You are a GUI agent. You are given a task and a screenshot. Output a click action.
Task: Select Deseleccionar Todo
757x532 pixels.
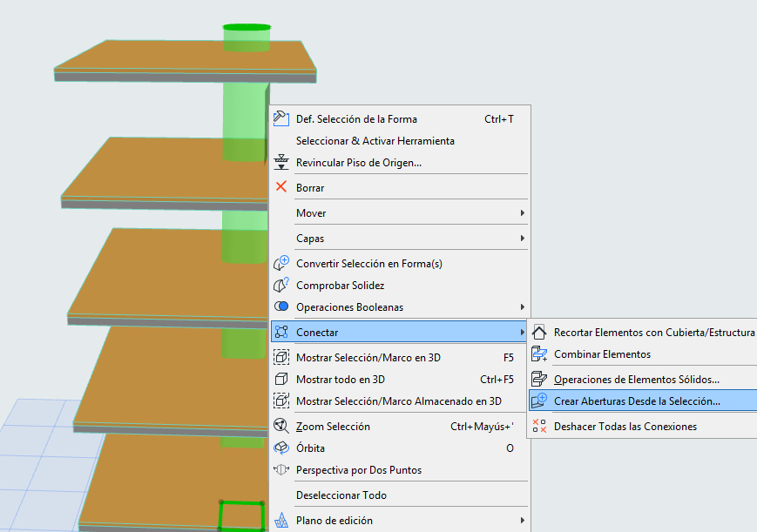[x=400, y=495]
